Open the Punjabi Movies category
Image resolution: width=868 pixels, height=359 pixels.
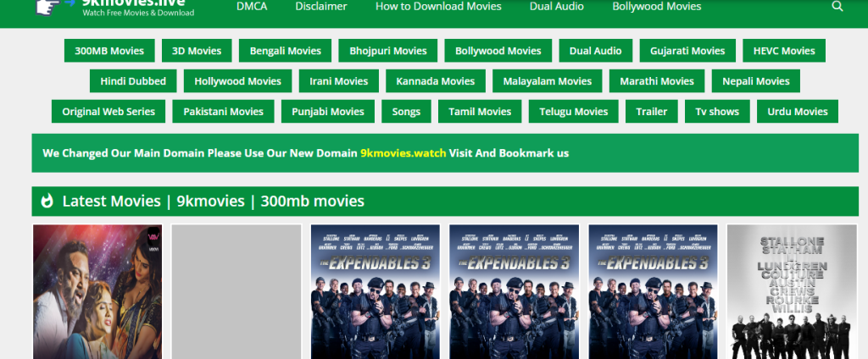[x=328, y=111]
